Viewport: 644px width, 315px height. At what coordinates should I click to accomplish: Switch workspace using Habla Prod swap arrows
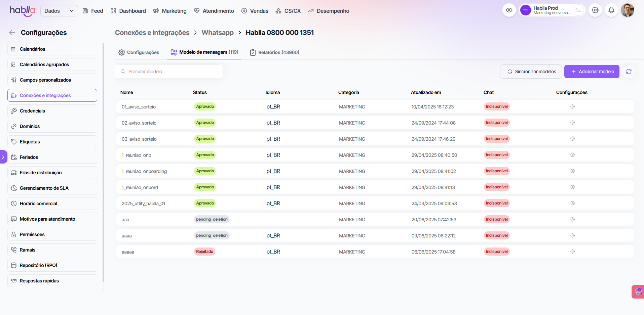click(578, 10)
